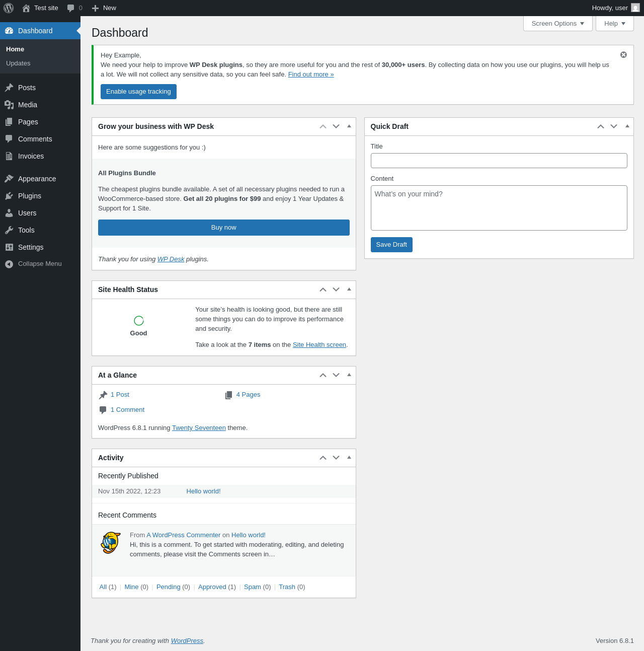Move WP Desk widget up

tap(323, 126)
